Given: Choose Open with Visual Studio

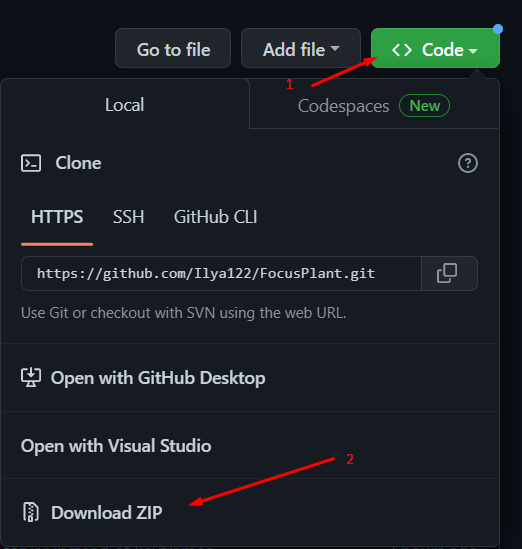Looking at the screenshot, I should coord(250,445).
